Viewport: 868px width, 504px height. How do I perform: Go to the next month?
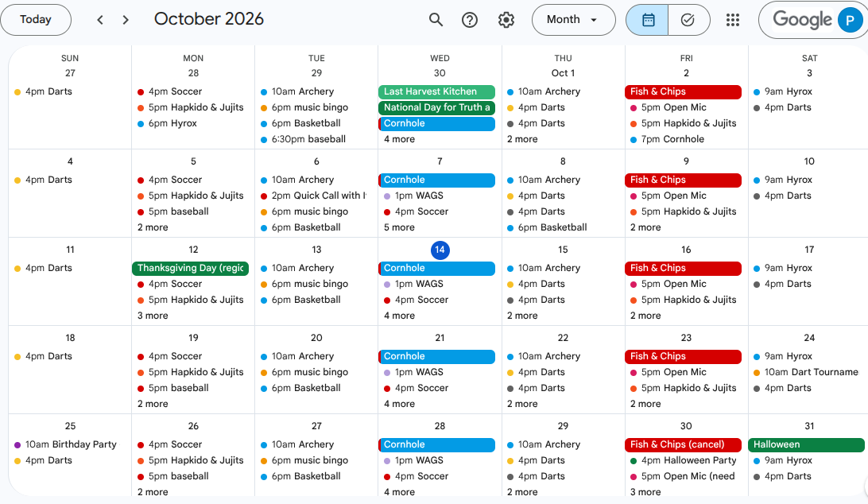[126, 20]
